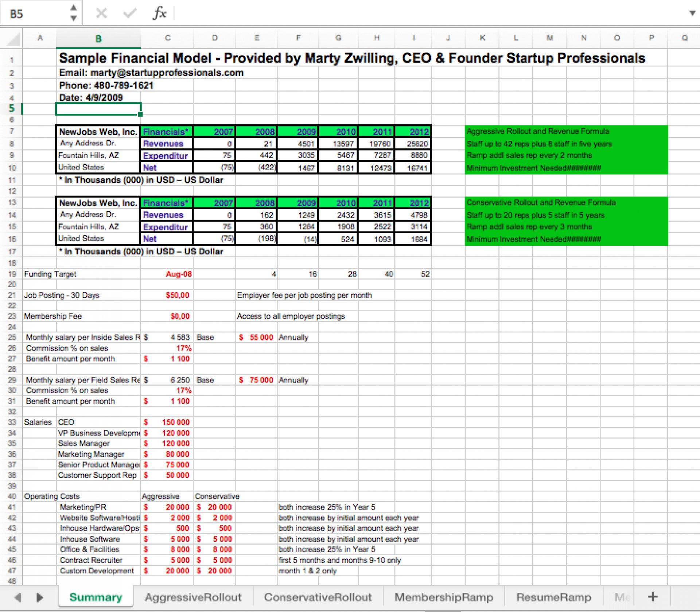The width and height of the screenshot is (700, 612).
Task: Open the ConservativeRollout sheet tab
Action: click(318, 597)
